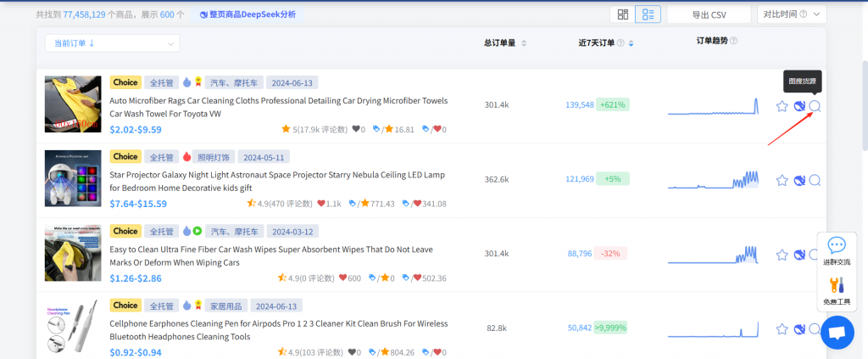This screenshot has width=868, height=359.
Task: Favorite the Auto Microfiber Rags product with the star icon
Action: coord(782,106)
